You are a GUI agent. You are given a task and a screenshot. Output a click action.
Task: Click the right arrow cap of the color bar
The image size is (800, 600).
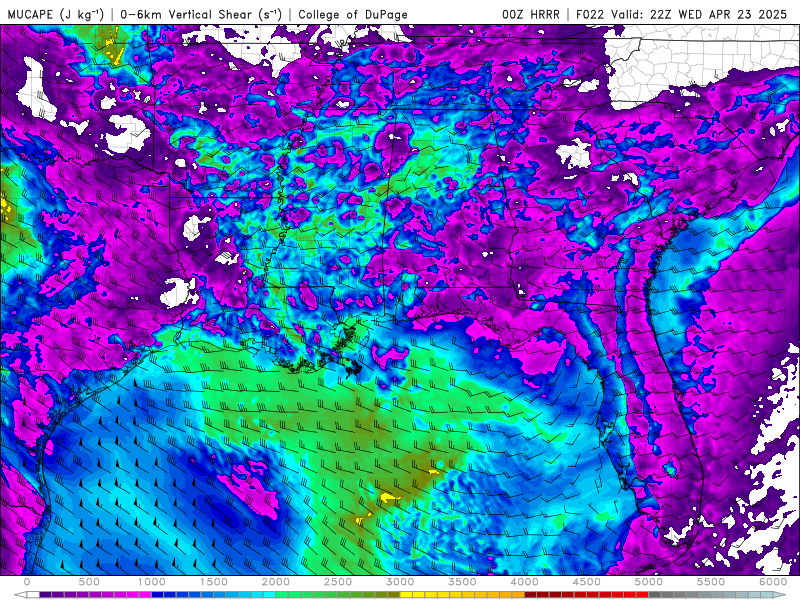point(780,594)
